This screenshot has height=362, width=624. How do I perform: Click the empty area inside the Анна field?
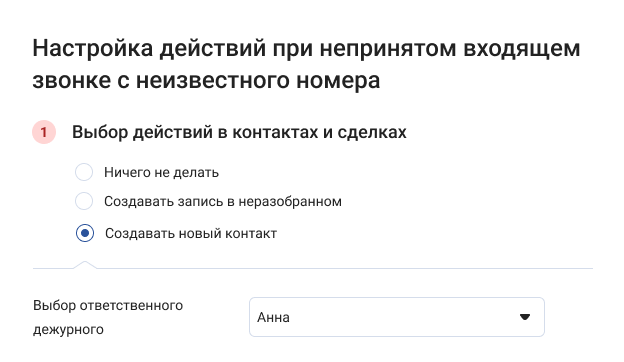(398, 317)
